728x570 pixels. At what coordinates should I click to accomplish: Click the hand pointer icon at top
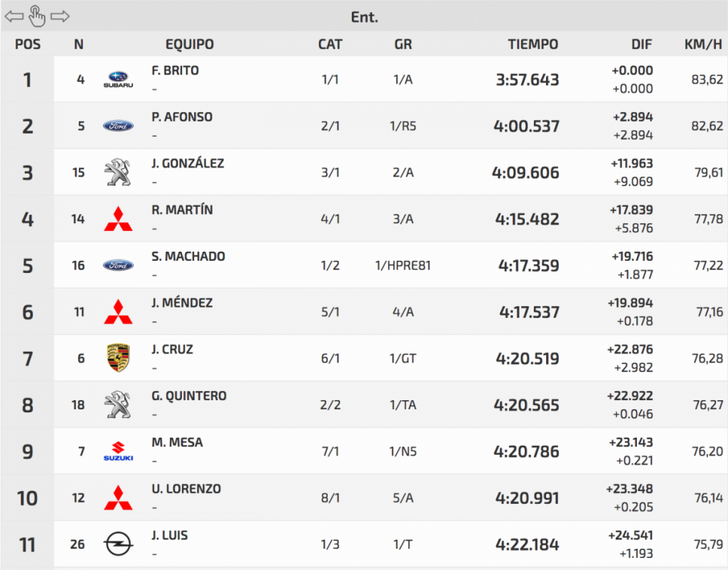pos(37,15)
